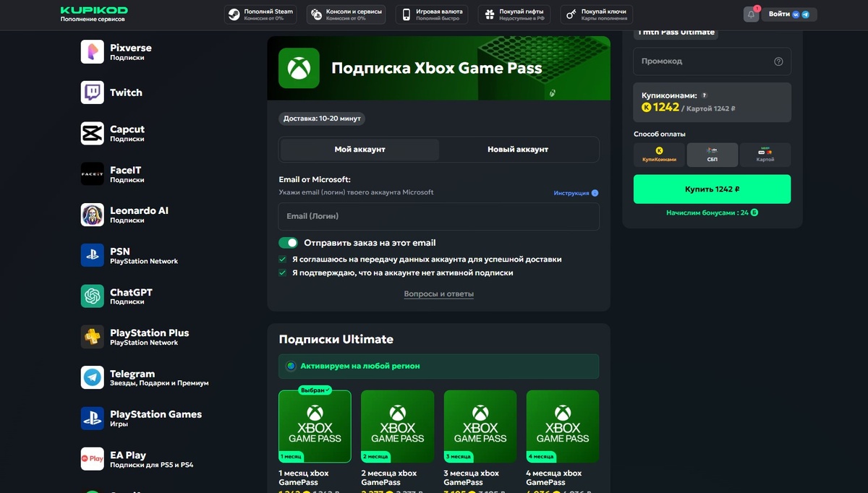
Task: Open the FaceIT subscriptions icon
Action: [x=92, y=173]
